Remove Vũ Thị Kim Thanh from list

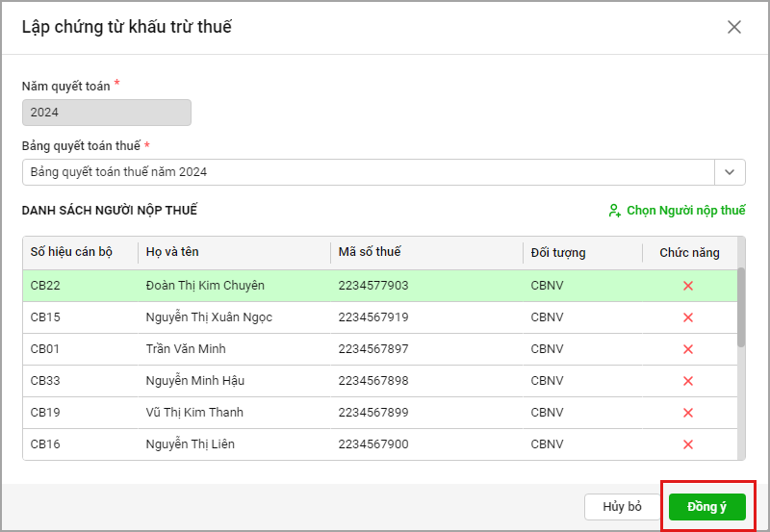coord(688,413)
